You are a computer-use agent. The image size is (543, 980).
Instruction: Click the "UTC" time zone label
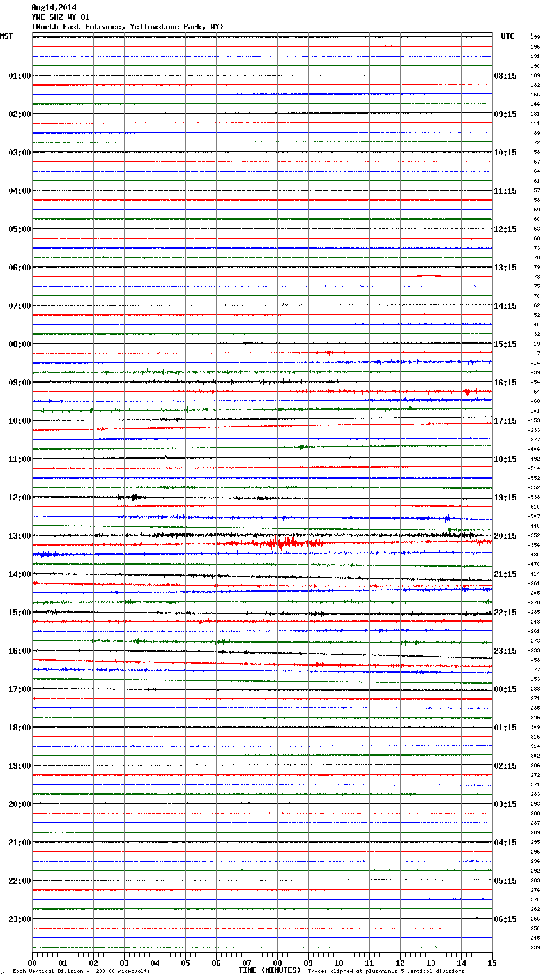(508, 36)
